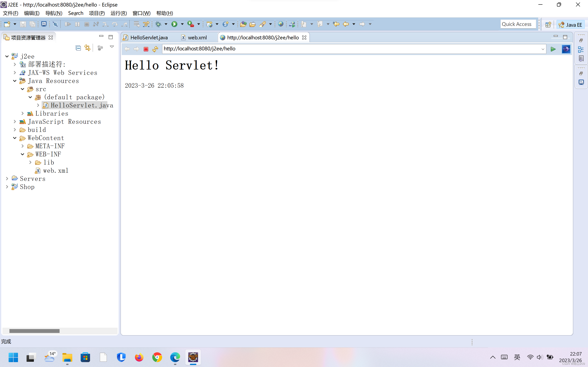
Task: Select the Java EE perspective button
Action: [x=570, y=24]
